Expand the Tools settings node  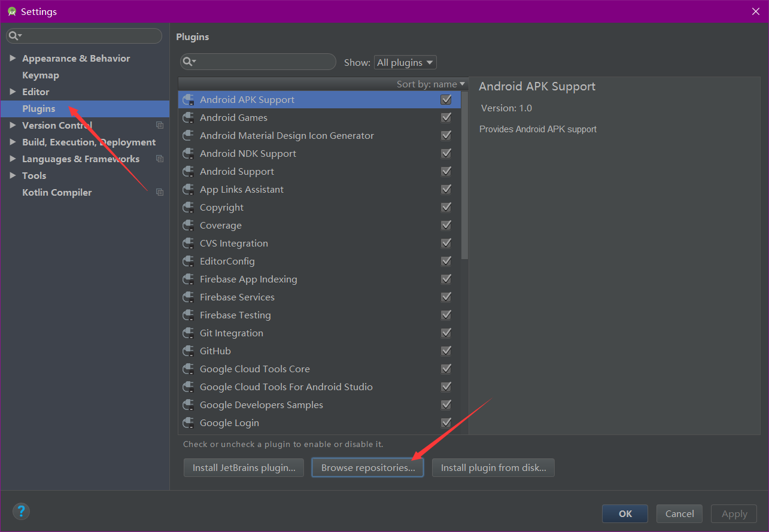(x=13, y=175)
